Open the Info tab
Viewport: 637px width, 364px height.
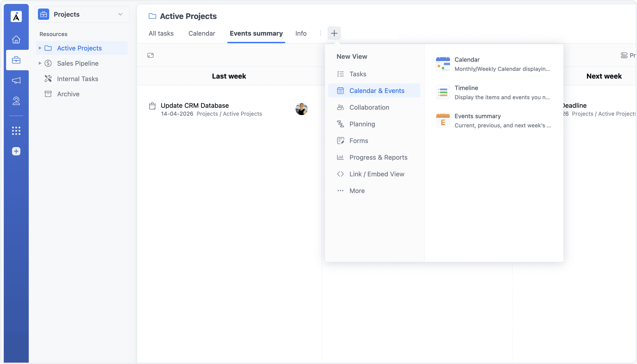[x=301, y=33]
